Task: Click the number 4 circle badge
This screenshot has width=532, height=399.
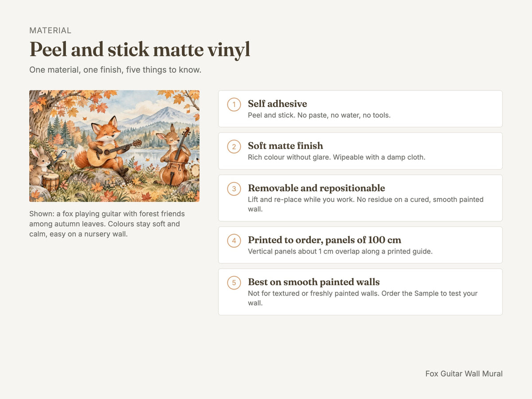Action: [x=234, y=241]
